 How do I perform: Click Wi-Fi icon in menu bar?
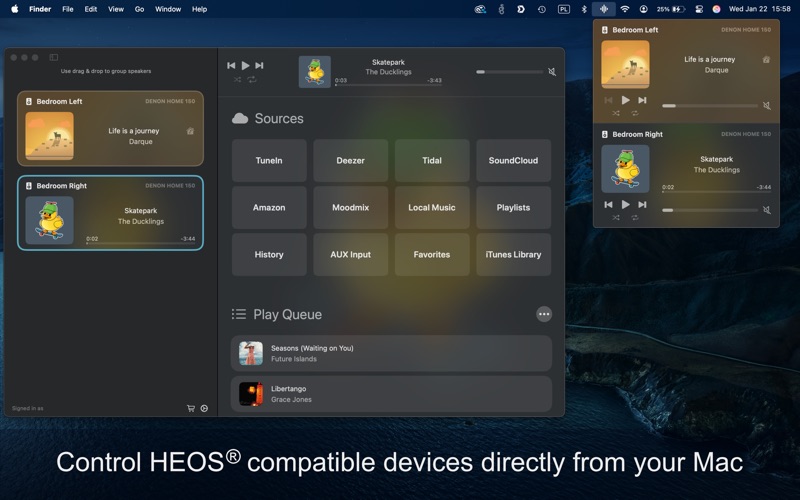coord(624,9)
